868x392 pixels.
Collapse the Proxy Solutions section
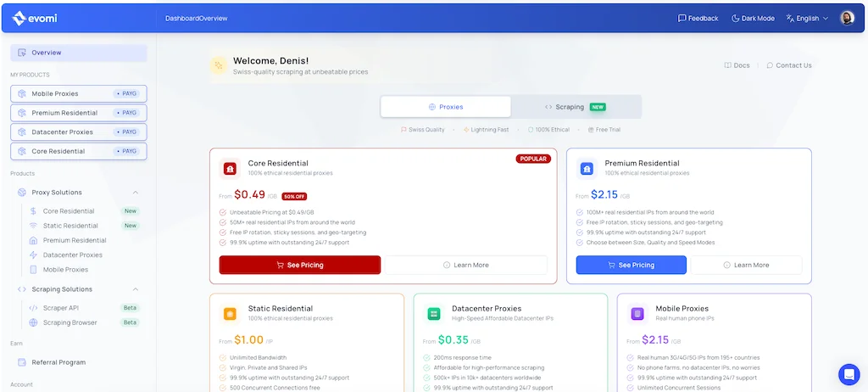coord(136,193)
